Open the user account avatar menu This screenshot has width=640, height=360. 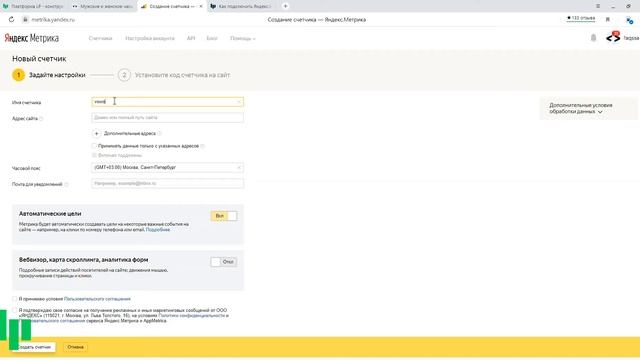pyautogui.click(x=613, y=38)
